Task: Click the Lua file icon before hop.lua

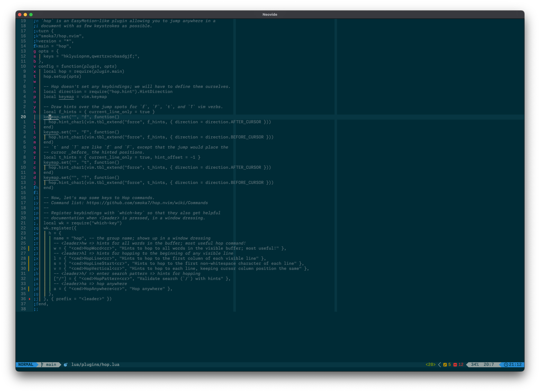Action: pyautogui.click(x=65, y=364)
